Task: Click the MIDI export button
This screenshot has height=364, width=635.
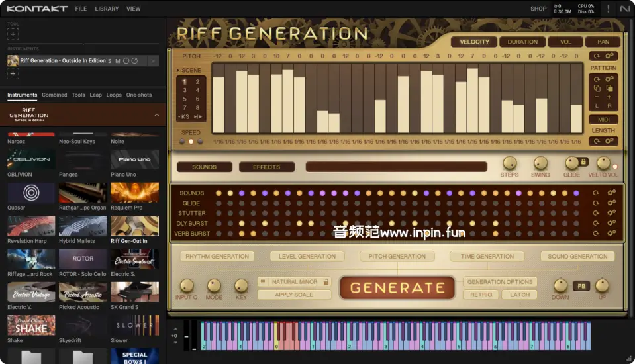Action: pos(603,119)
